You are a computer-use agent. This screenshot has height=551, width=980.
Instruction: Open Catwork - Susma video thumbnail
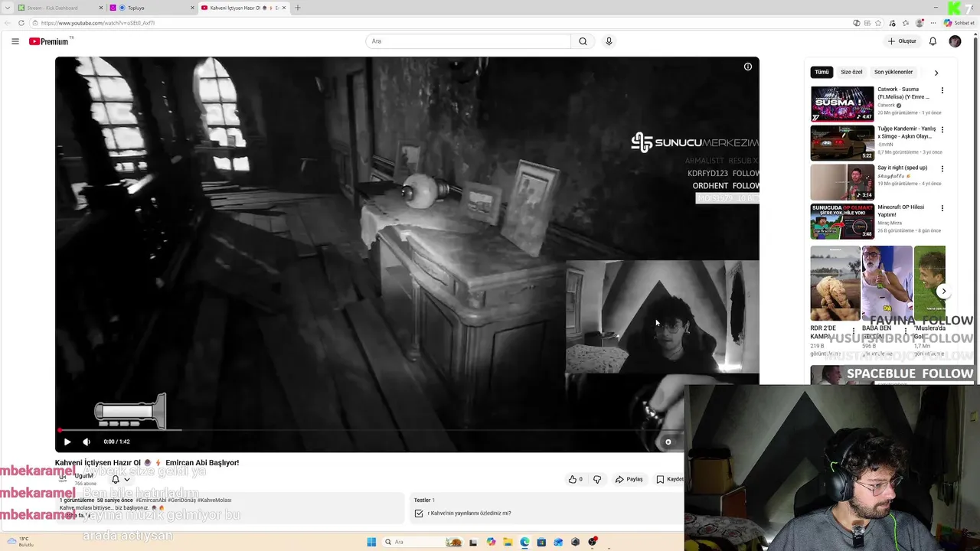(842, 103)
